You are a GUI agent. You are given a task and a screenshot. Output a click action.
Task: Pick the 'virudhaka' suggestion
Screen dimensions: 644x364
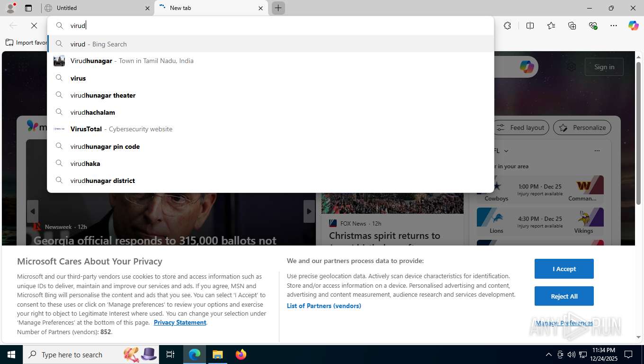click(x=270, y=164)
